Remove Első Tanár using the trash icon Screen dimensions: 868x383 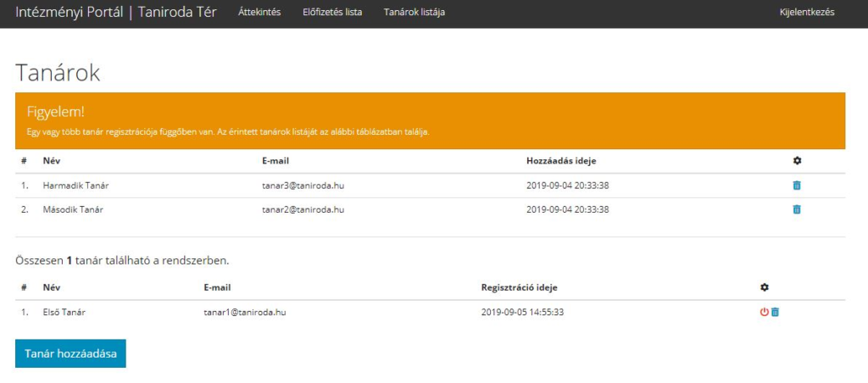pyautogui.click(x=775, y=312)
